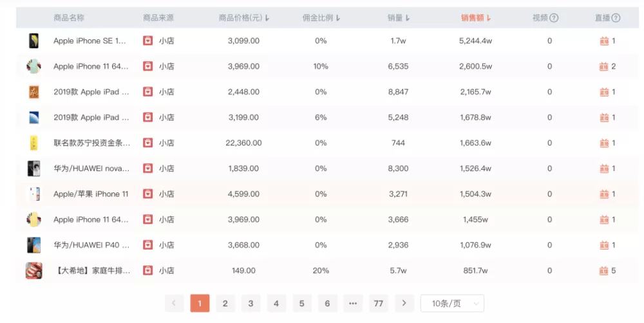This screenshot has height=323, width=644.
Task: Go to page 4
Action: click(x=276, y=303)
